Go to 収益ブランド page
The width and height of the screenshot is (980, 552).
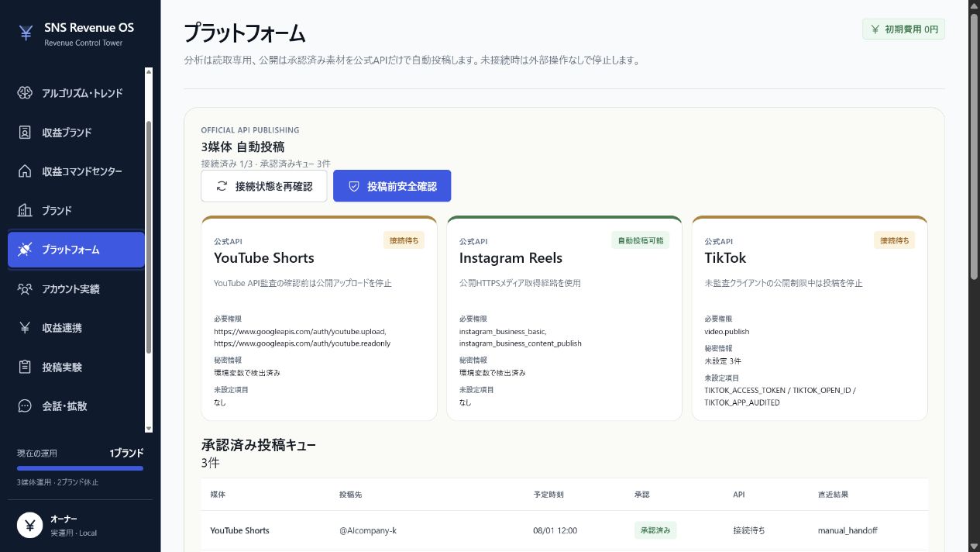[76, 132]
